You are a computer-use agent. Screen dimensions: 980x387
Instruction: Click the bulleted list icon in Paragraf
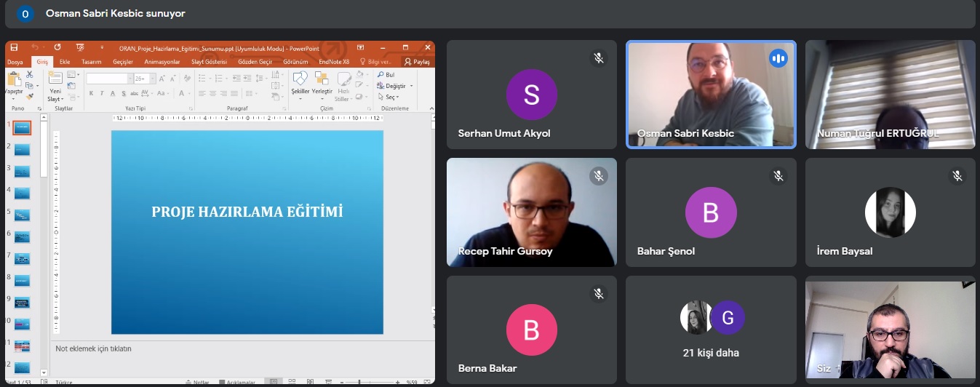(x=202, y=79)
